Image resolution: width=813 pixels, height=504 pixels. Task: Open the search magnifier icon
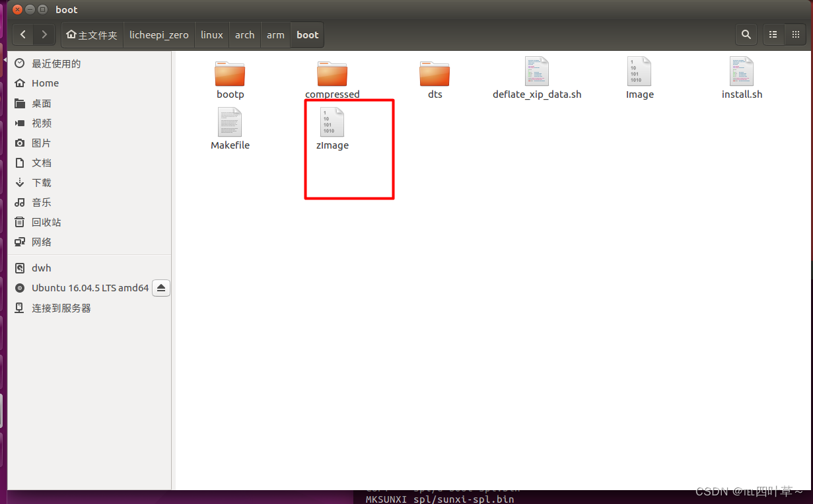[x=746, y=34]
